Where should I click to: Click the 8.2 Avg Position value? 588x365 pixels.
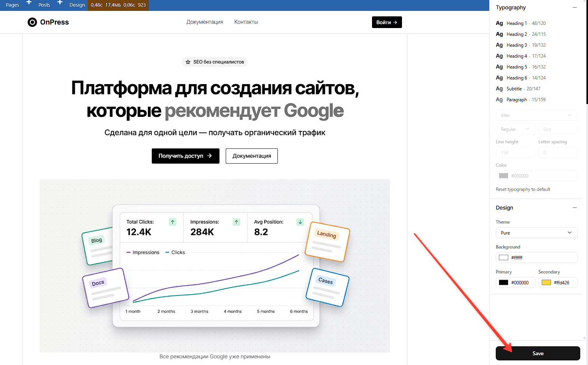[261, 232]
